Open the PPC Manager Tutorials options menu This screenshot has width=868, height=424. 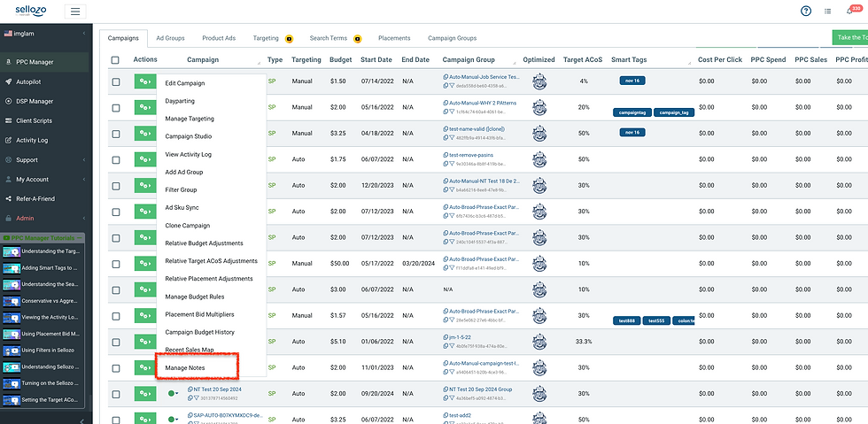80,238
